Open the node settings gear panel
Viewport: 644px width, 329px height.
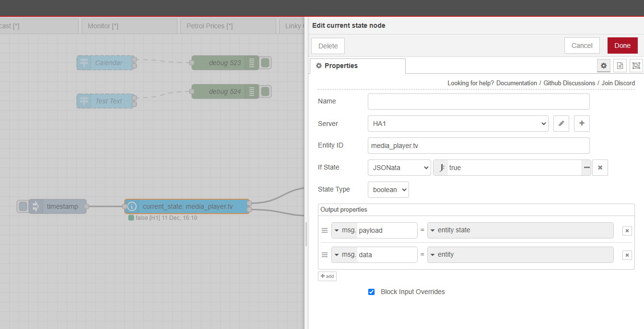click(x=603, y=66)
